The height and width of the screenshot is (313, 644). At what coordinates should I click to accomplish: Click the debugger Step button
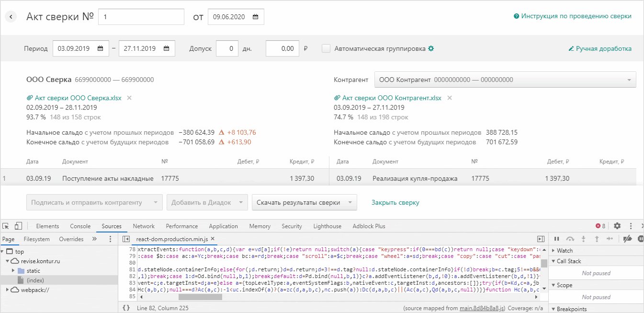(x=610, y=239)
